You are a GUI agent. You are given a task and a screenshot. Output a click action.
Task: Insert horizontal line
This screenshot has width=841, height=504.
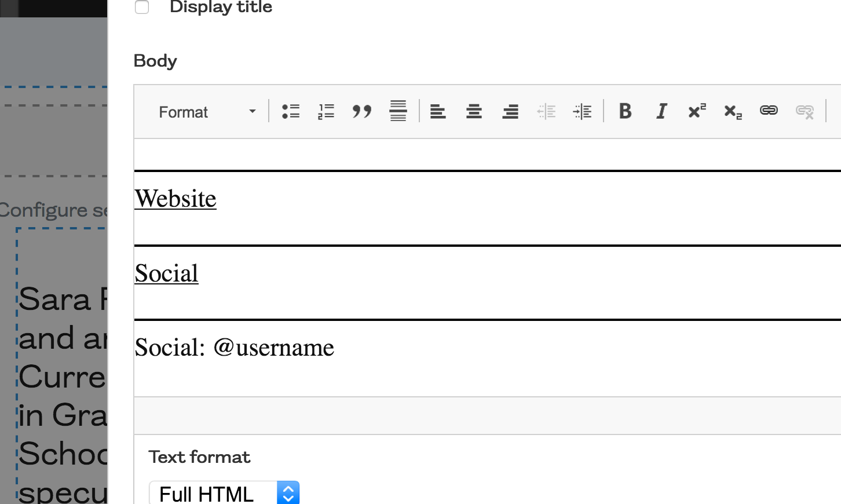tap(398, 111)
